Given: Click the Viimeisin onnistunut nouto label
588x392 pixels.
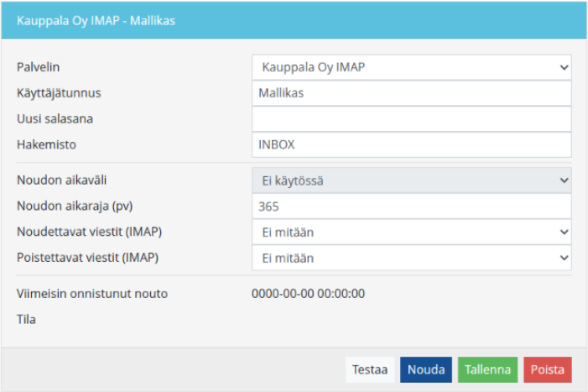Looking at the screenshot, I should click(92, 294).
